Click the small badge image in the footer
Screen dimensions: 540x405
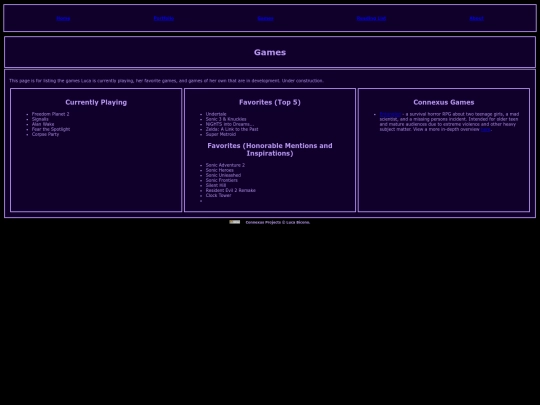pos(235,222)
